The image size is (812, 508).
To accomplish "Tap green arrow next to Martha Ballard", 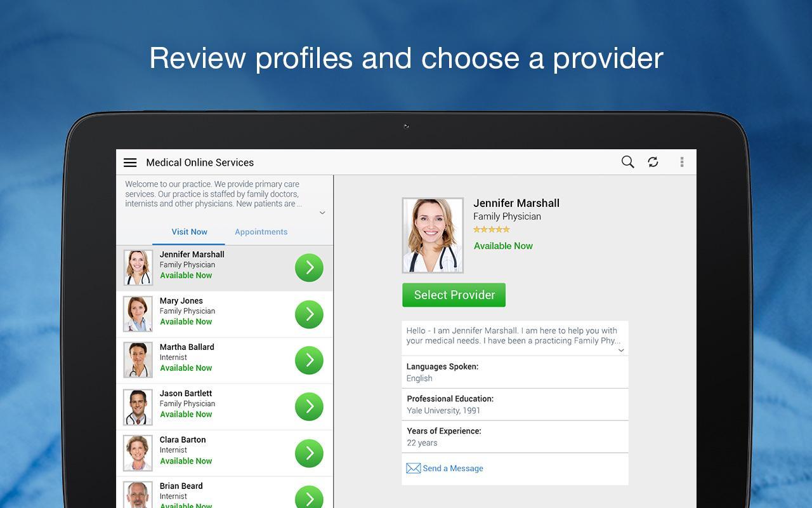I will tap(309, 360).
